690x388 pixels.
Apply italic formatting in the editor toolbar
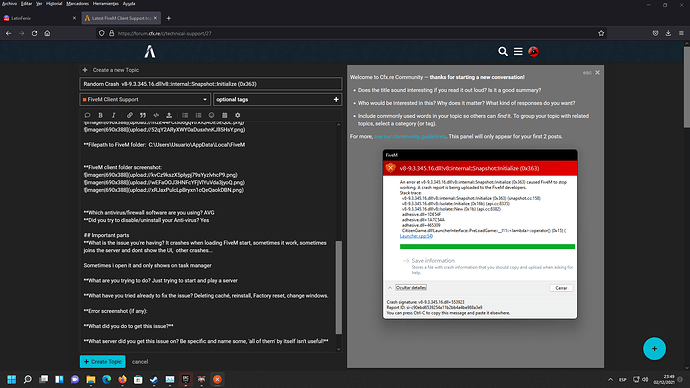pyautogui.click(x=113, y=115)
